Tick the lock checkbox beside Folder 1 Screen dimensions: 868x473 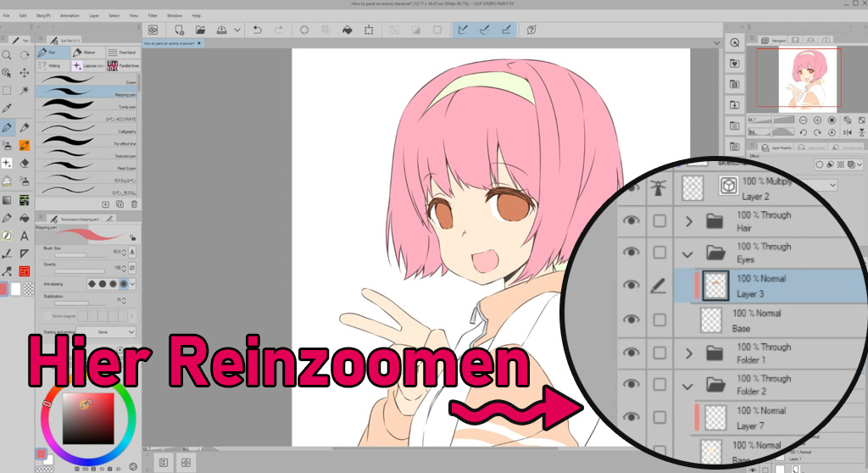(660, 353)
